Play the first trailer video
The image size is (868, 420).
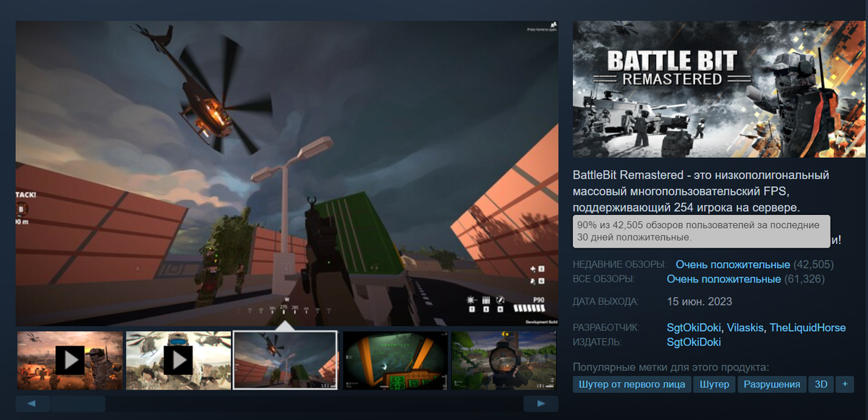69,360
